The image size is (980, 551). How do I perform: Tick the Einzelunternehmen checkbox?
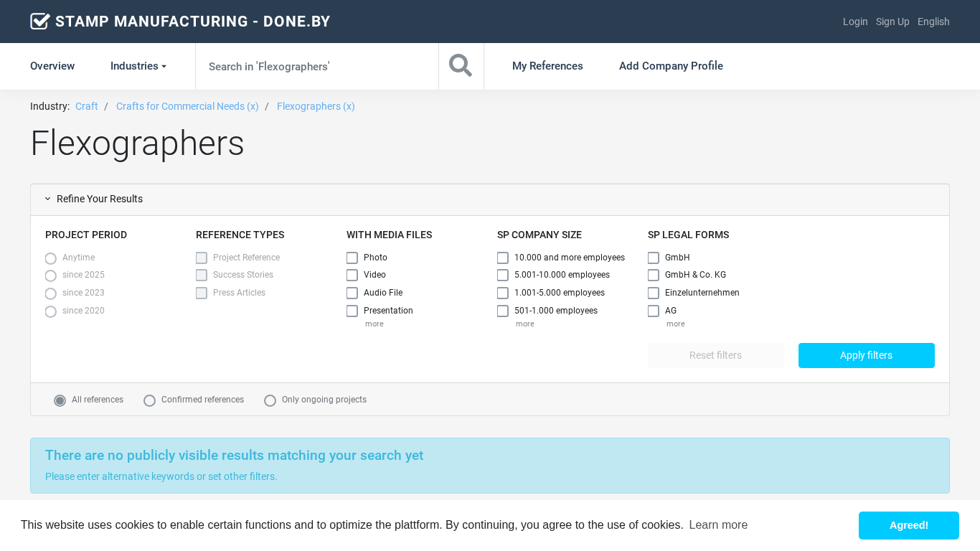pyautogui.click(x=654, y=293)
